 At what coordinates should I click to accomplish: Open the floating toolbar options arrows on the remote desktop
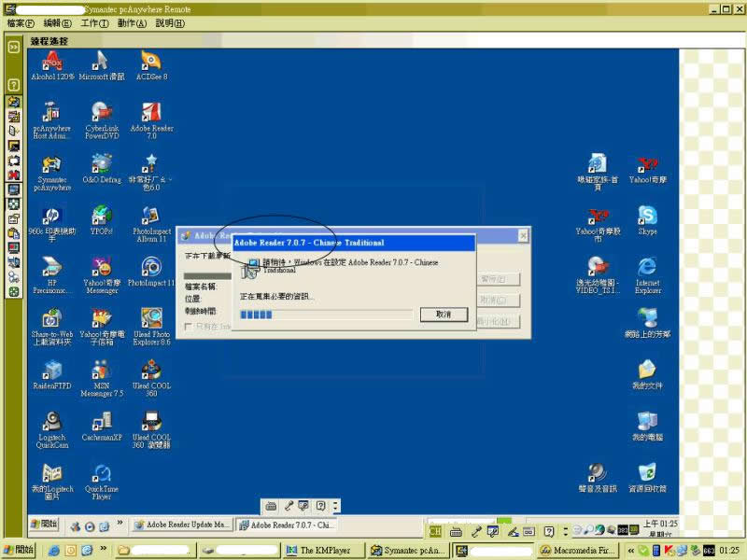[x=335, y=506]
